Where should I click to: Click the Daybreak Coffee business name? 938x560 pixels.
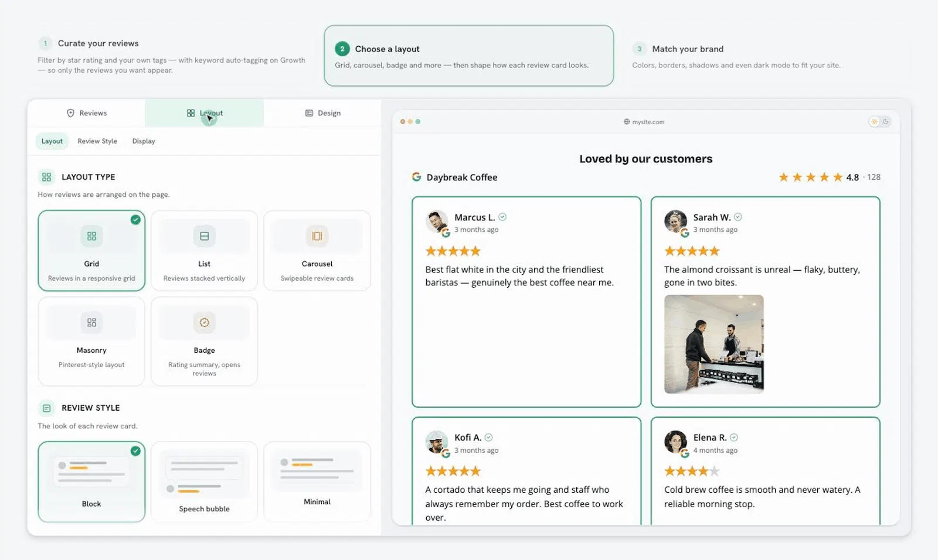462,177
